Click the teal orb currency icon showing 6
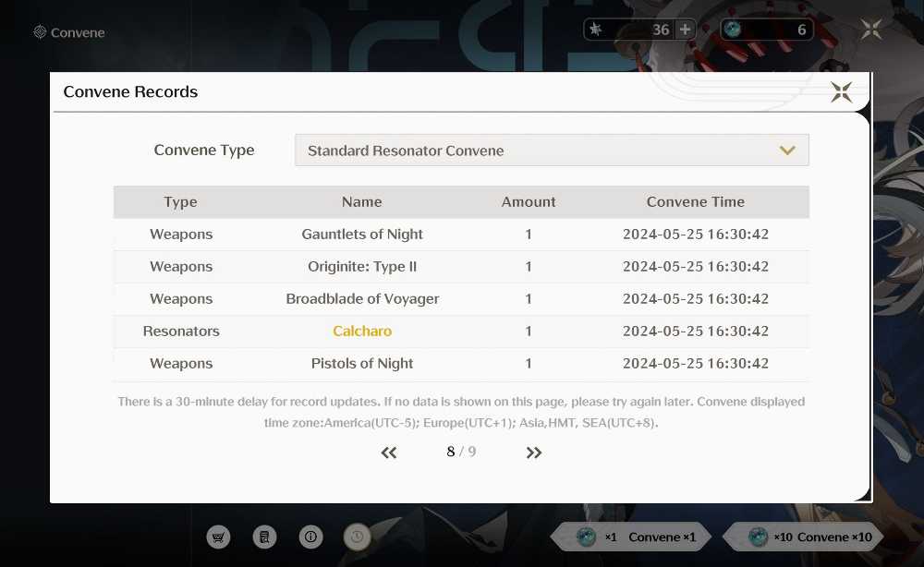Image resolution: width=924 pixels, height=567 pixels. [x=733, y=29]
